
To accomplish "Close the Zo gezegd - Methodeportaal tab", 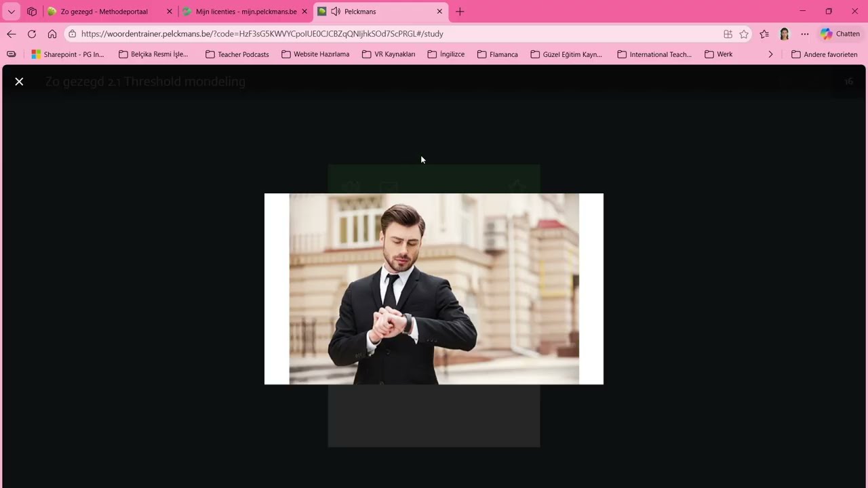I will pos(170,12).
